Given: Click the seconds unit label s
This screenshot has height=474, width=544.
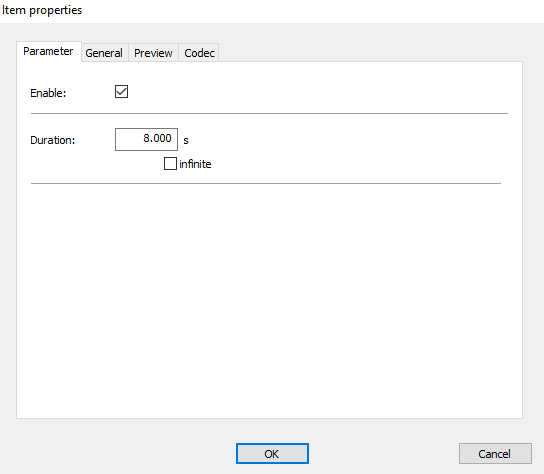Looking at the screenshot, I should point(186,141).
